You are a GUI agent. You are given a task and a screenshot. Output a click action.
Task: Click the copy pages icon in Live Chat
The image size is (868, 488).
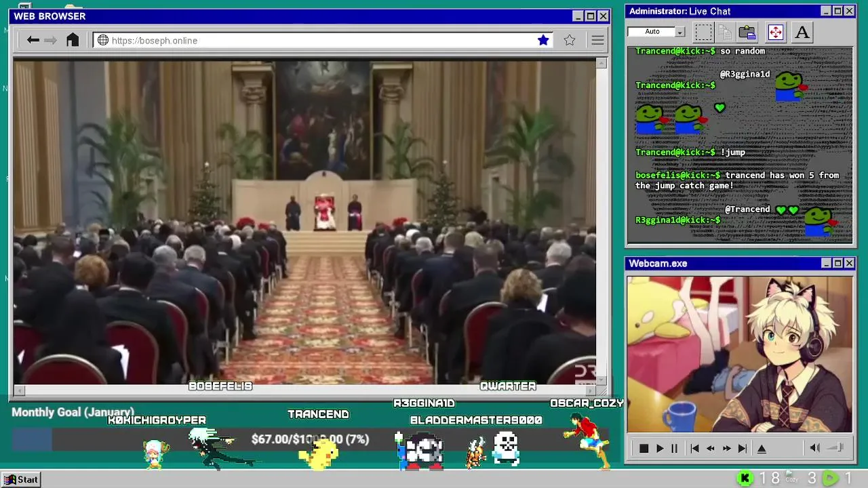(x=725, y=32)
